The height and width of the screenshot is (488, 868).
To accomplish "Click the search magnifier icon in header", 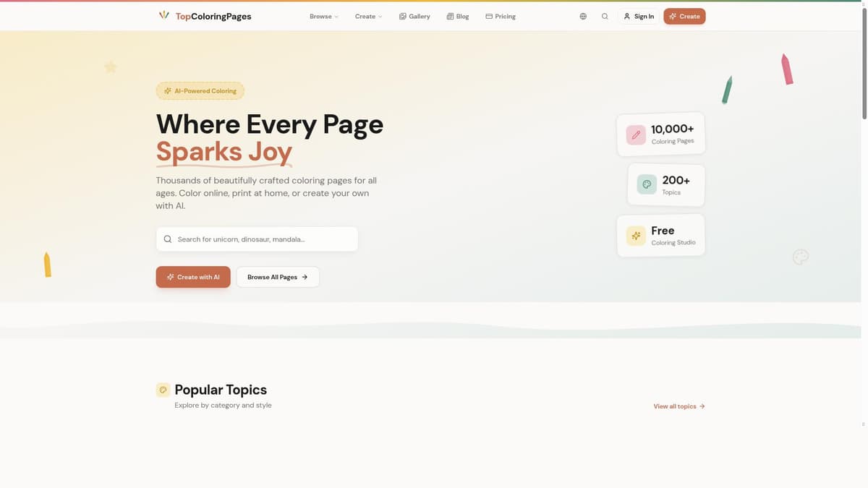I will click(605, 16).
